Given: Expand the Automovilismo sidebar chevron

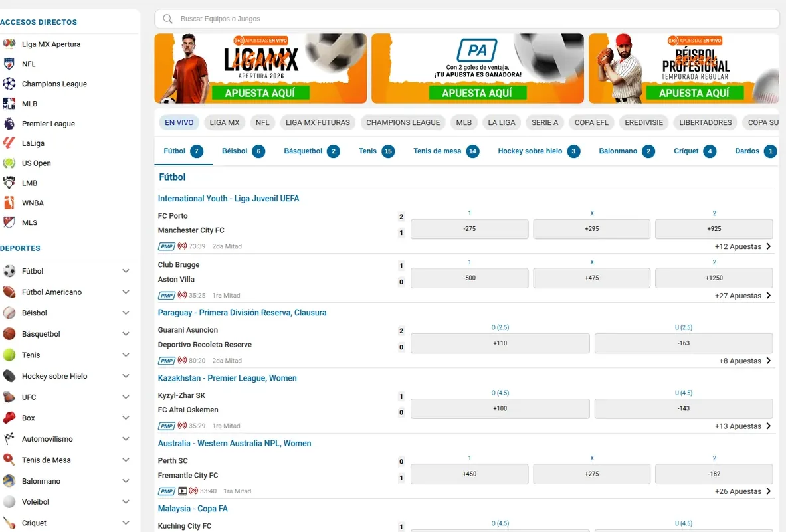Looking at the screenshot, I should (x=126, y=439).
